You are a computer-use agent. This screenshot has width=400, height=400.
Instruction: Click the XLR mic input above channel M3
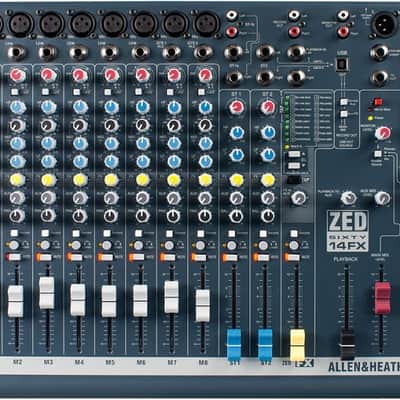tap(52, 23)
